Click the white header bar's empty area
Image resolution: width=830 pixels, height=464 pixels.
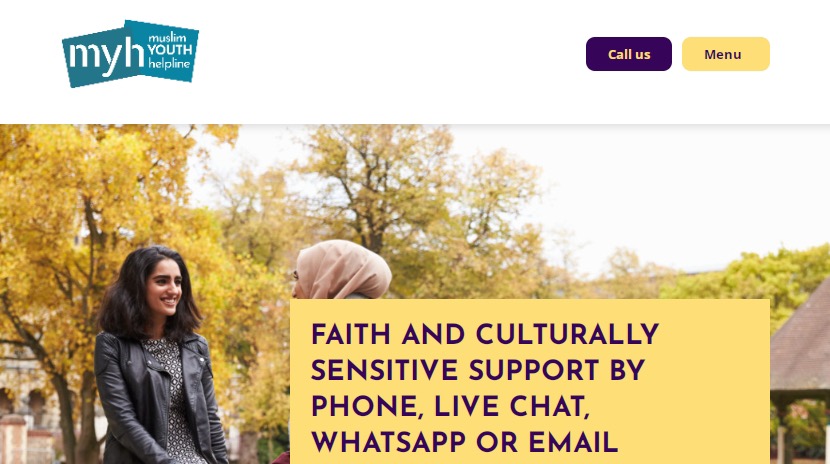(x=392, y=58)
